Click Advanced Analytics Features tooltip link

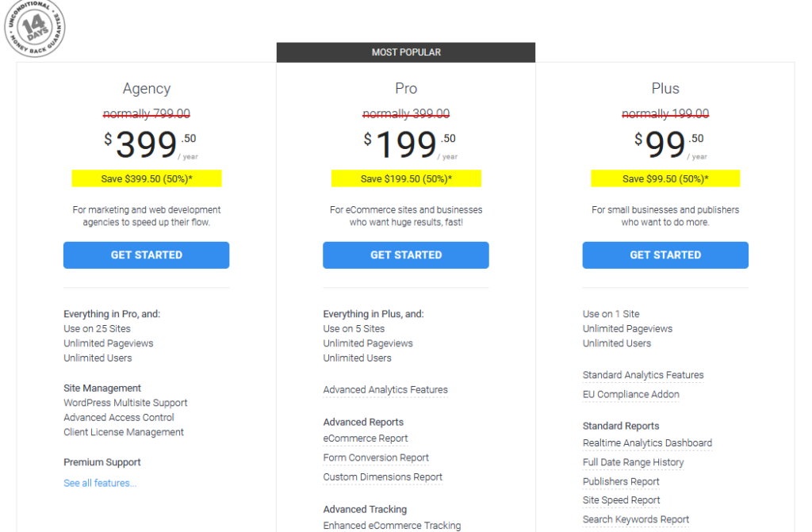[x=385, y=389]
